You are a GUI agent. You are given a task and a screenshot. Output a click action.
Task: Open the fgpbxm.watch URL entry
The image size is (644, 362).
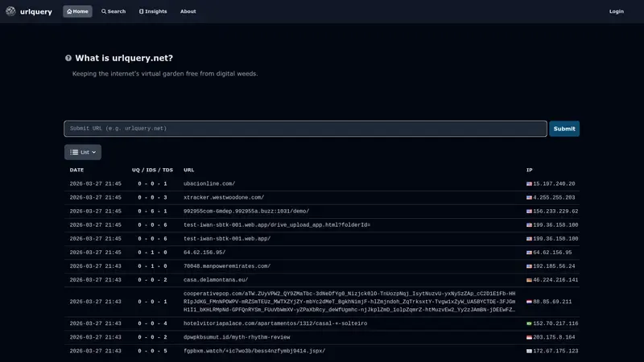(x=254, y=351)
